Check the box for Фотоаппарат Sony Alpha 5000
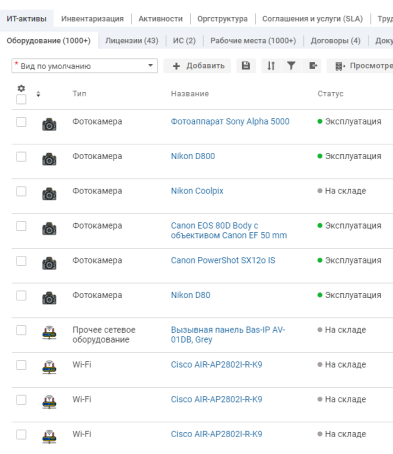Image resolution: width=393 pixels, height=454 pixels. point(21,122)
